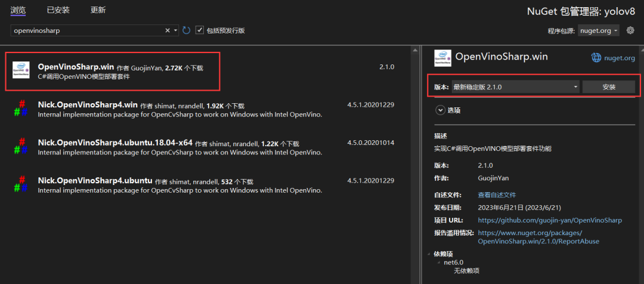Open the ReportAbuse nuget.org link

538,237
